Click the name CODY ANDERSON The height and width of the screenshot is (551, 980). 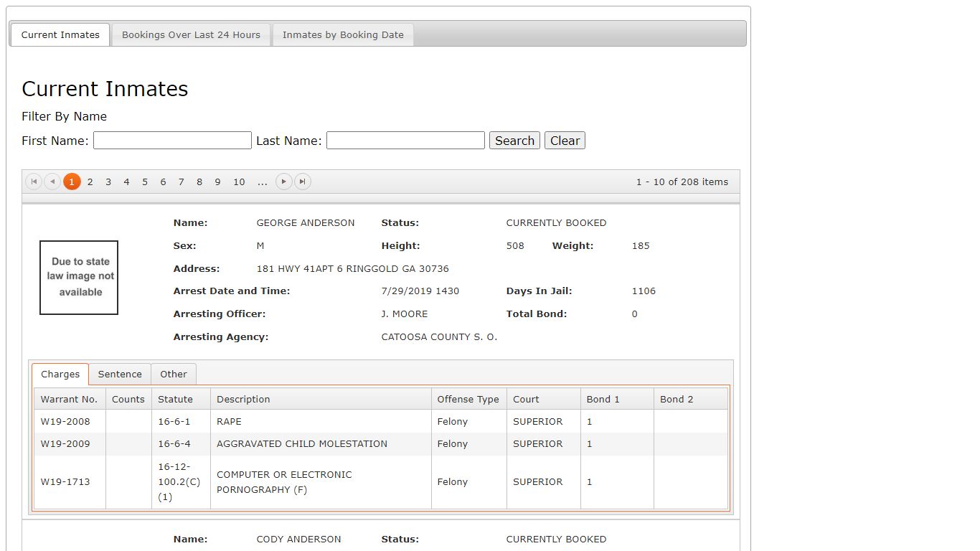click(x=298, y=540)
